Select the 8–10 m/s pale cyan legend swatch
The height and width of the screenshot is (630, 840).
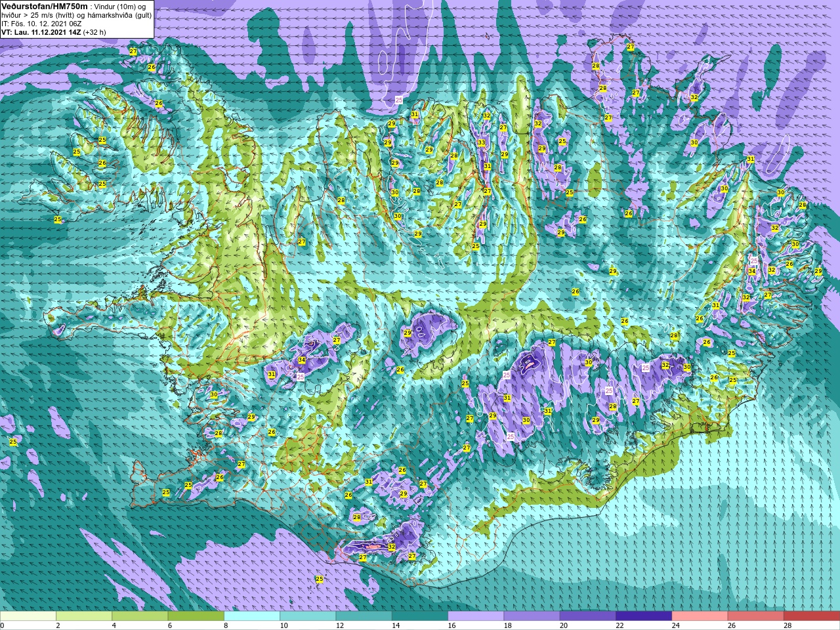[x=252, y=616]
